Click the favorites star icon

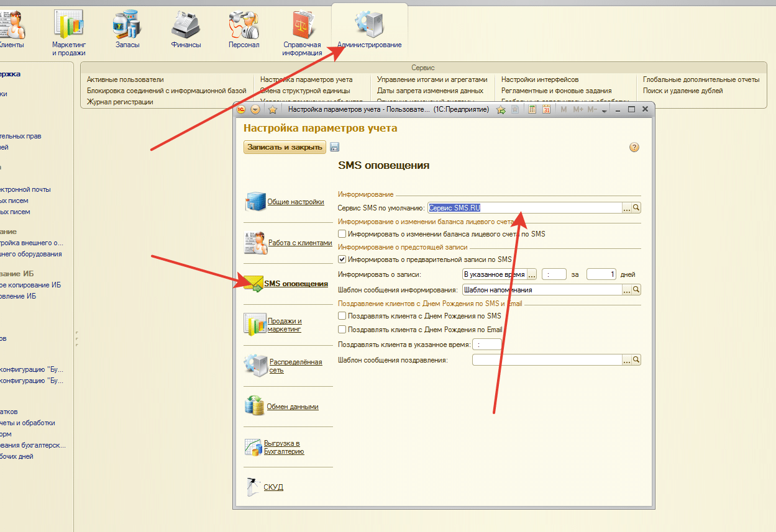coord(272,109)
